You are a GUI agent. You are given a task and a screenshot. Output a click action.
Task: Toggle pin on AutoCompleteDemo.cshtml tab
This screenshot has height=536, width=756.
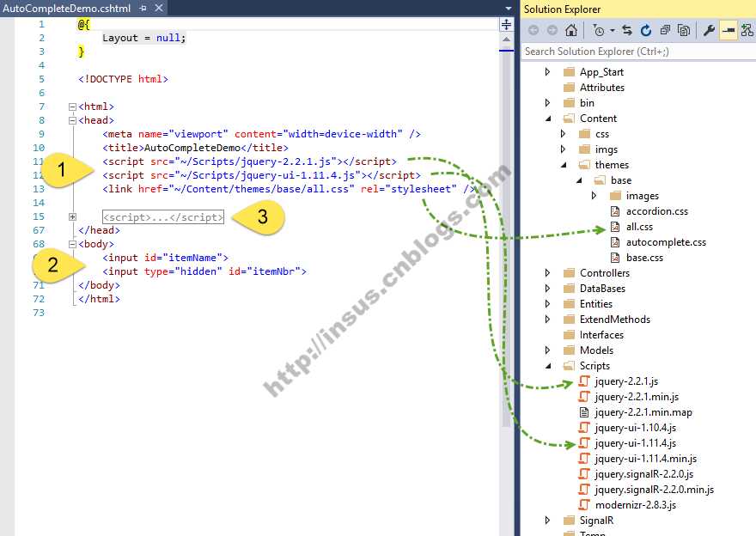click(143, 9)
